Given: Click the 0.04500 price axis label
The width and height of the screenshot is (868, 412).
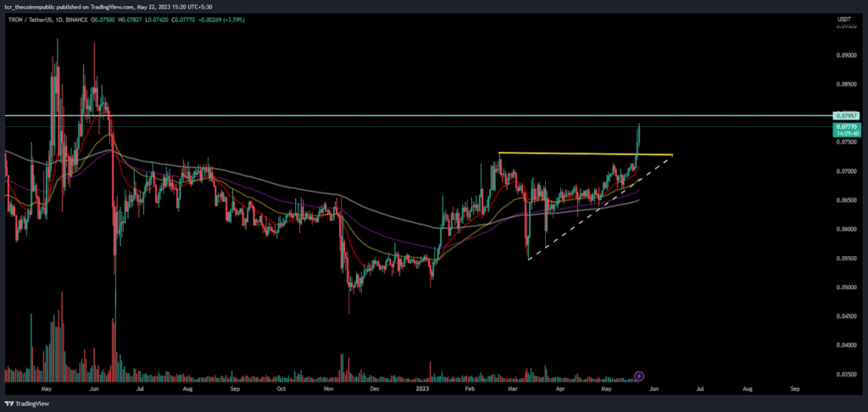Looking at the screenshot, I should coord(845,316).
